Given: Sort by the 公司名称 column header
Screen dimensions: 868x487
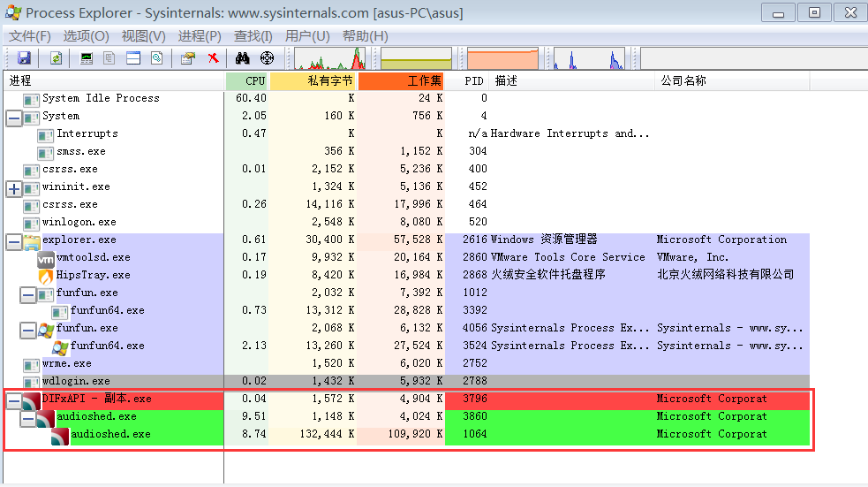Looking at the screenshot, I should [732, 81].
